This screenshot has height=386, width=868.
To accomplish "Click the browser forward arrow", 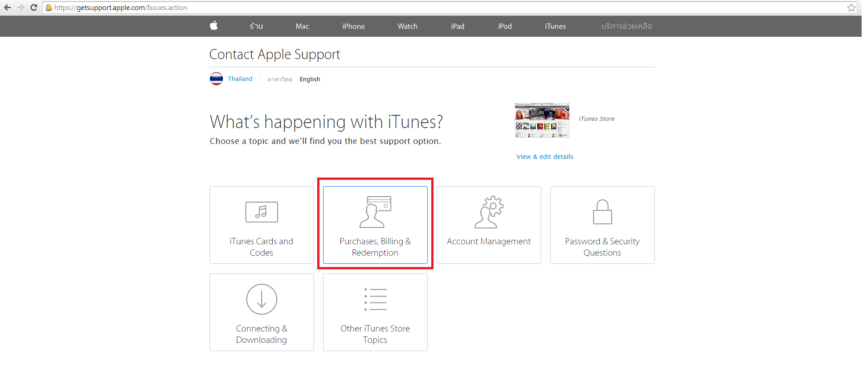I will [20, 7].
